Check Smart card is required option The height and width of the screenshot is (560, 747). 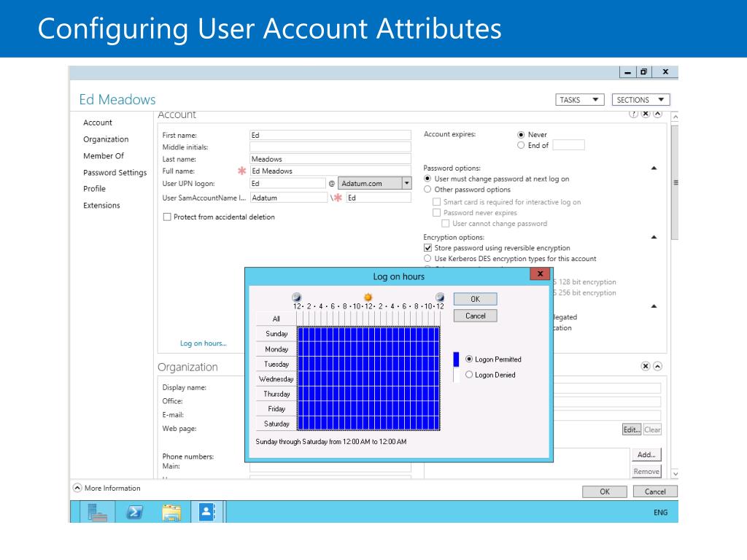tap(436, 202)
